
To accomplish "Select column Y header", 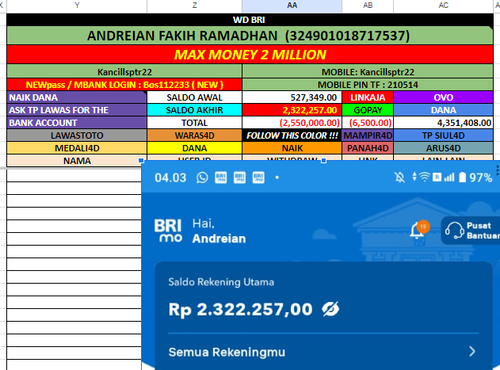I will coord(77,5).
